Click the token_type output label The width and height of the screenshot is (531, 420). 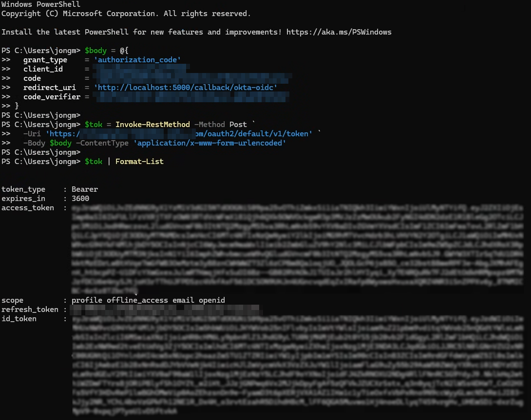pyautogui.click(x=23, y=189)
